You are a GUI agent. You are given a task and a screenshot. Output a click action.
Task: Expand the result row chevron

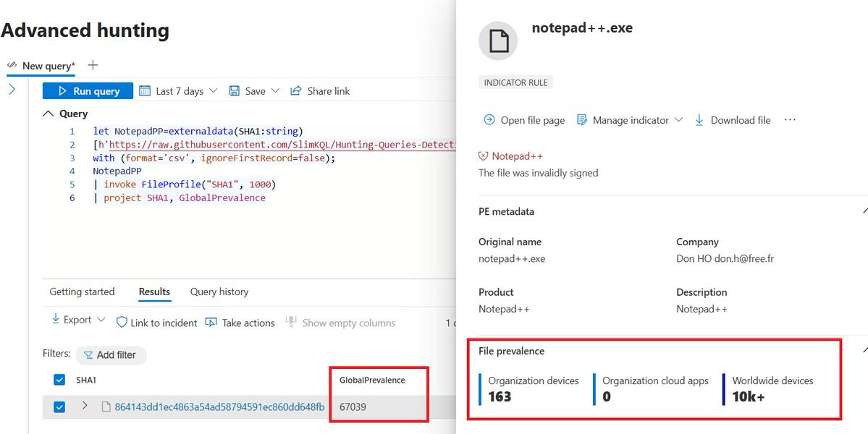pos(85,405)
